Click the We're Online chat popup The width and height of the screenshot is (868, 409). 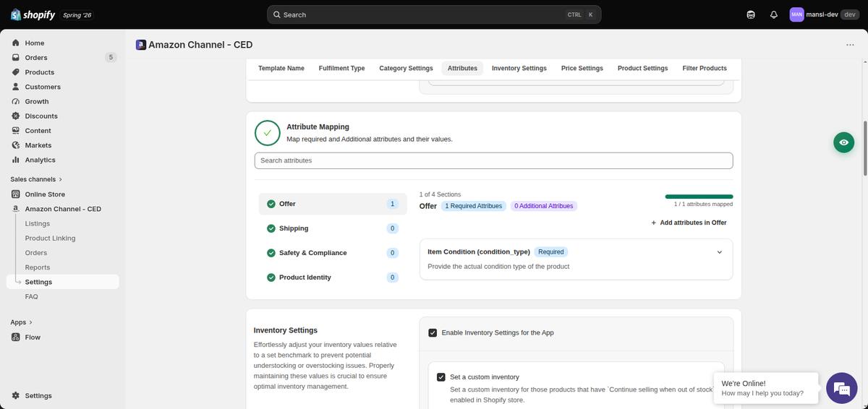765,389
